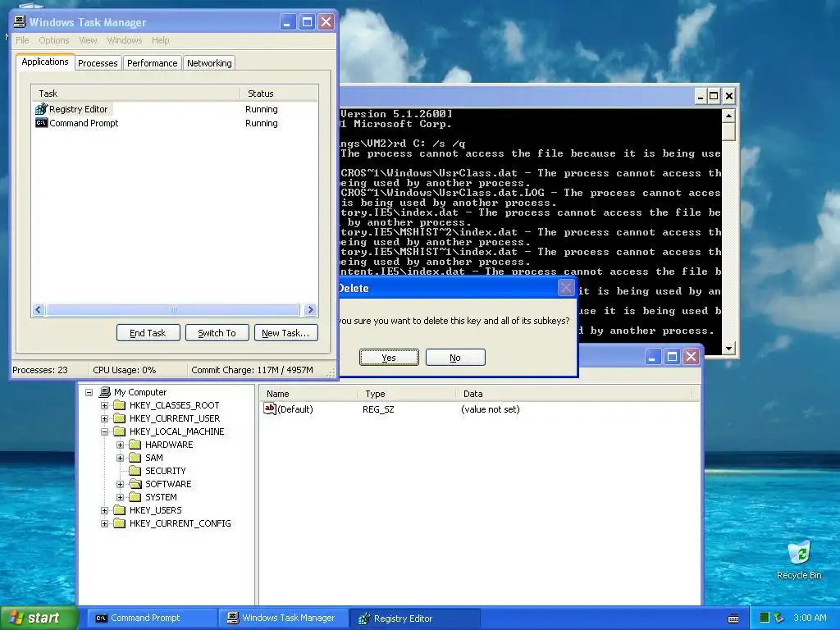The height and width of the screenshot is (630, 840).
Task: Click the Start button
Action: tap(39, 618)
